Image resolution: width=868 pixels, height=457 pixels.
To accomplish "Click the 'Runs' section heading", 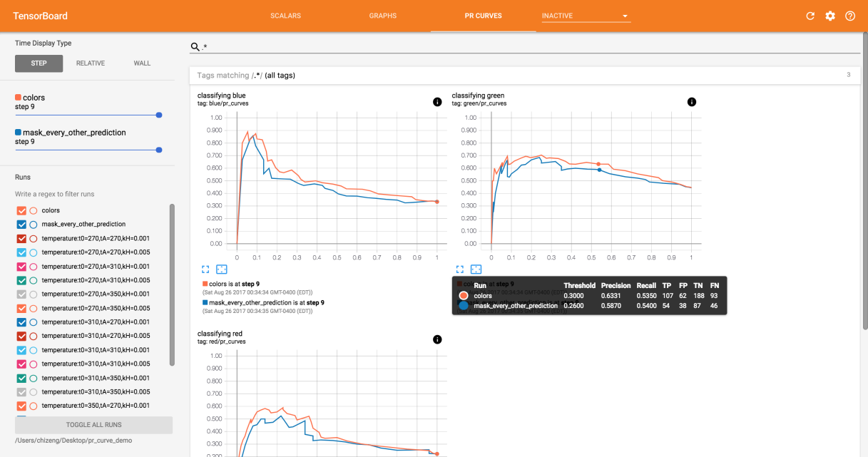I will tap(23, 177).
